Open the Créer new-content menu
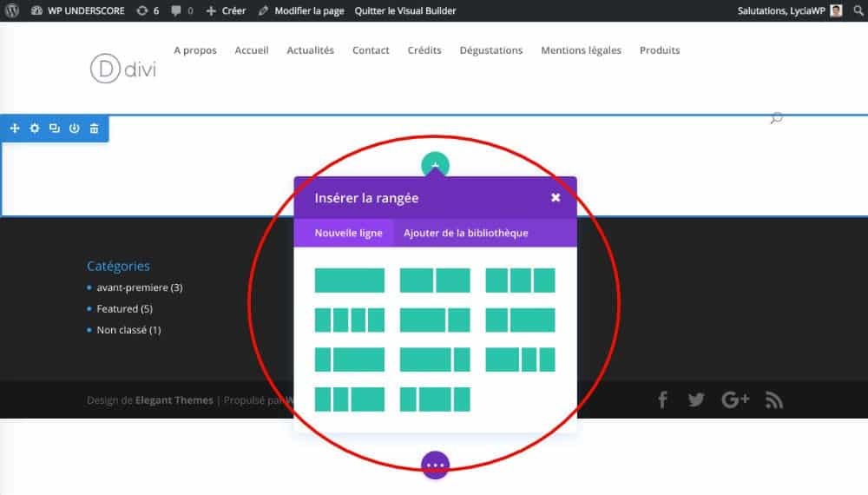868x495 pixels. point(226,10)
